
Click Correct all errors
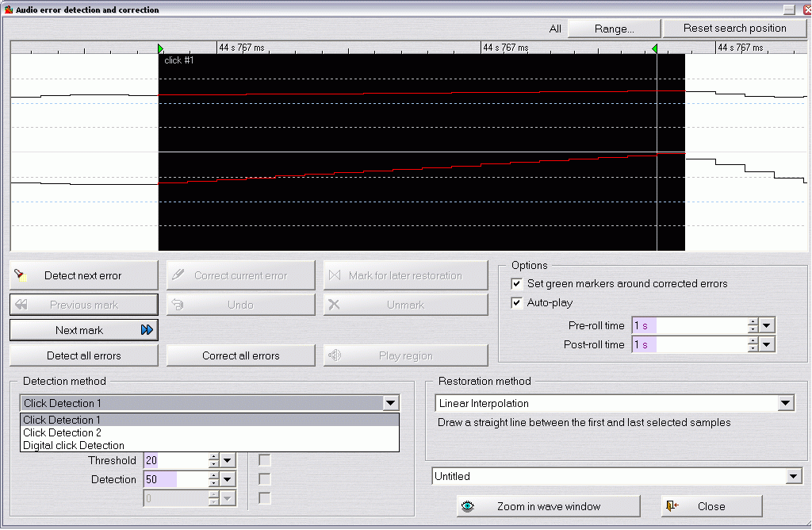(241, 355)
